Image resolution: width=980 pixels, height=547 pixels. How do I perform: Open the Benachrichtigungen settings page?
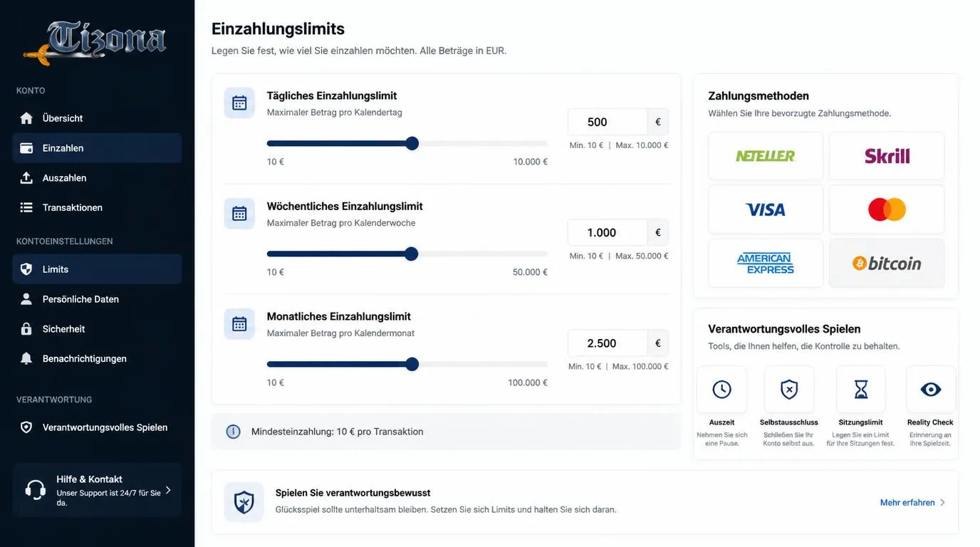97,359
